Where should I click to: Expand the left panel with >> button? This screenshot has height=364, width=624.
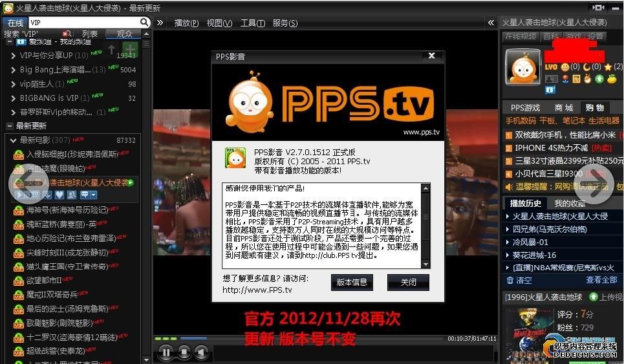160,23
